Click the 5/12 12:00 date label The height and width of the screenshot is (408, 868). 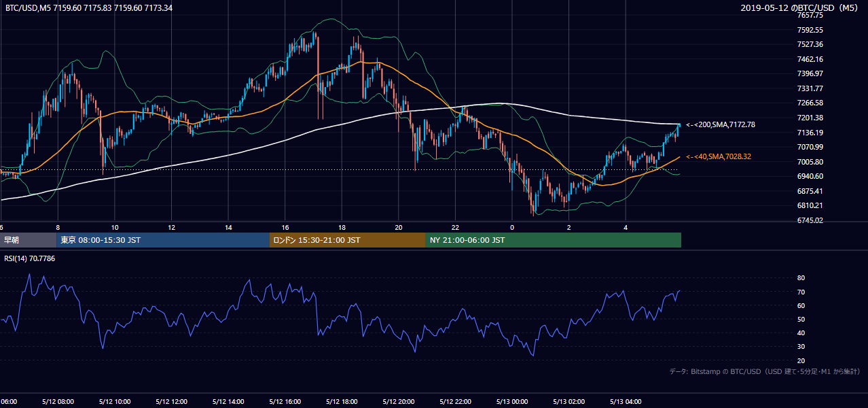[170, 401]
